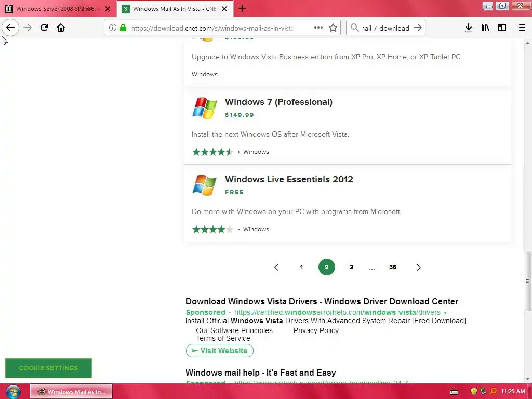Go back to the previous page
The width and height of the screenshot is (532, 399).
coord(10,28)
